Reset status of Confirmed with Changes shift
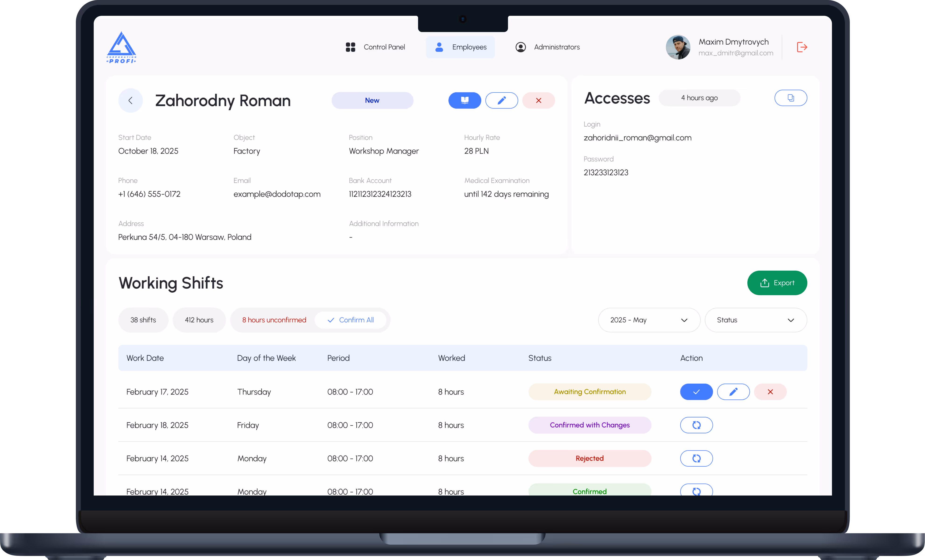This screenshot has height=560, width=925. 696,425
